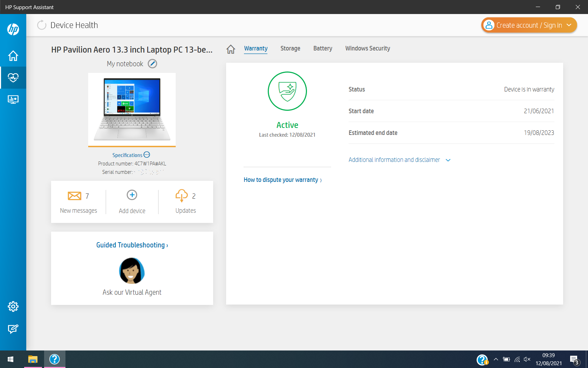
Task: Click the Device Health page heading
Action: [x=74, y=25]
